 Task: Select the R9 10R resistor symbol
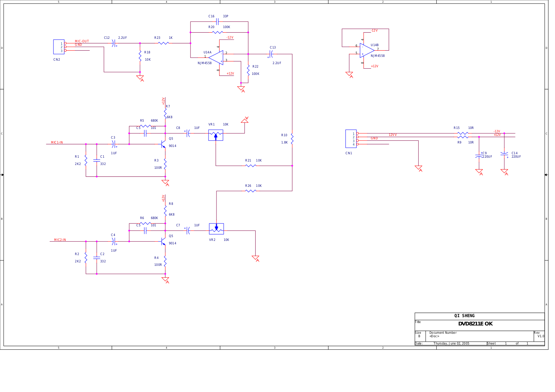click(463, 137)
